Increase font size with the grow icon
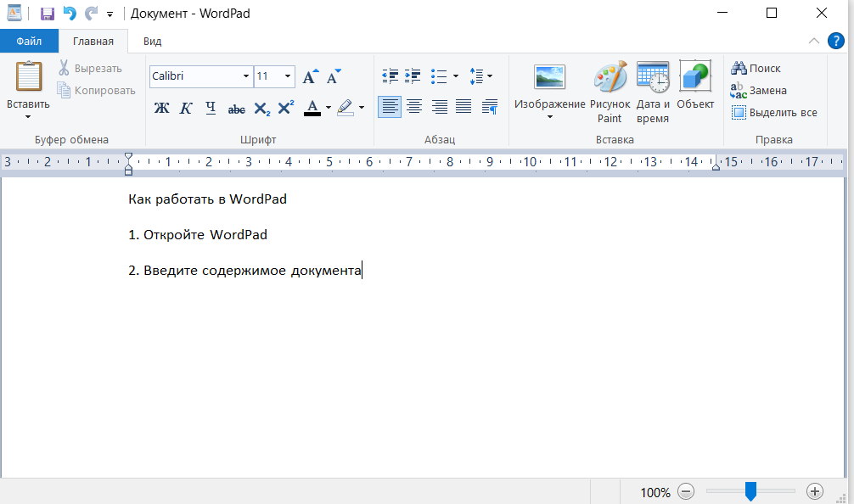This screenshot has height=504, width=854. tap(311, 76)
